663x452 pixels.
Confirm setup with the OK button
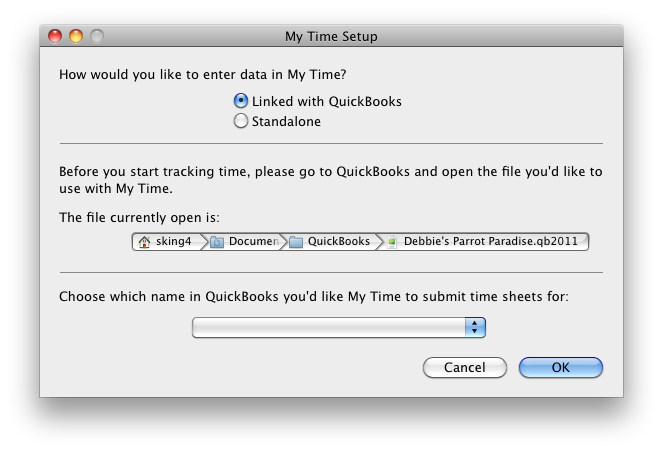click(561, 367)
